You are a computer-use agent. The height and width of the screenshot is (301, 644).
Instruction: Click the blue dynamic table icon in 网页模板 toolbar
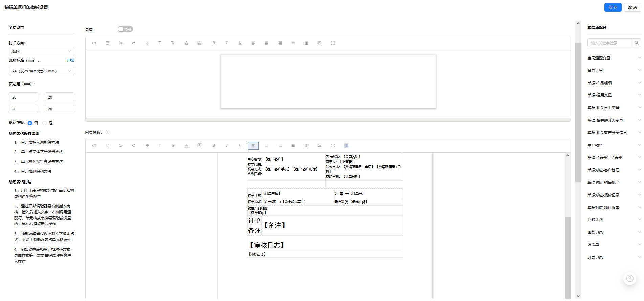click(346, 145)
